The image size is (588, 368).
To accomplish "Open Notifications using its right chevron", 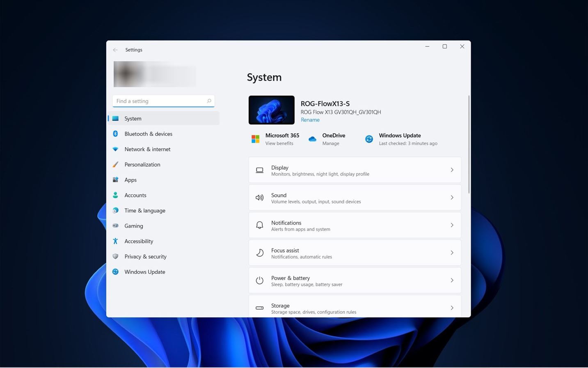I will (452, 225).
